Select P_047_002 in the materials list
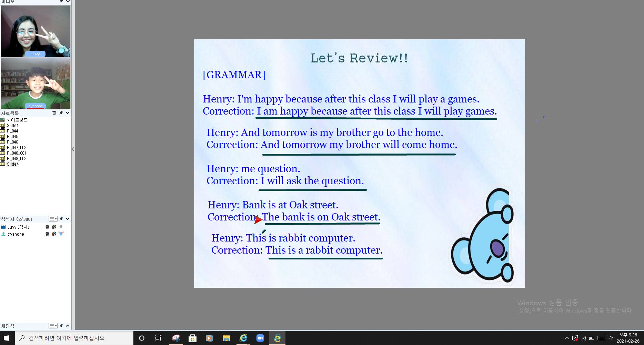The image size is (644, 345). 17,148
